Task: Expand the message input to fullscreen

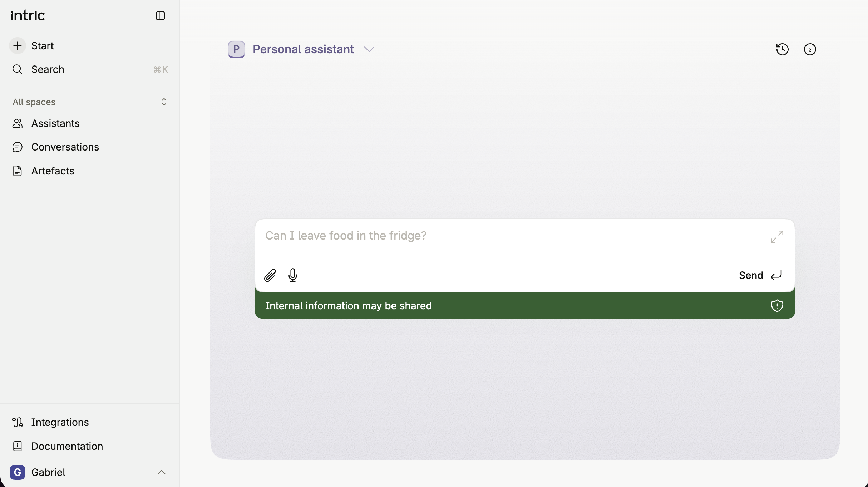Action: point(777,237)
